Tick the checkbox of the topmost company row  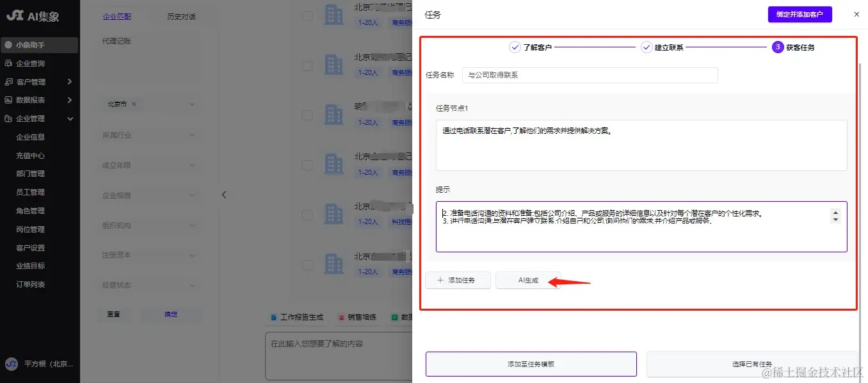coord(307,15)
